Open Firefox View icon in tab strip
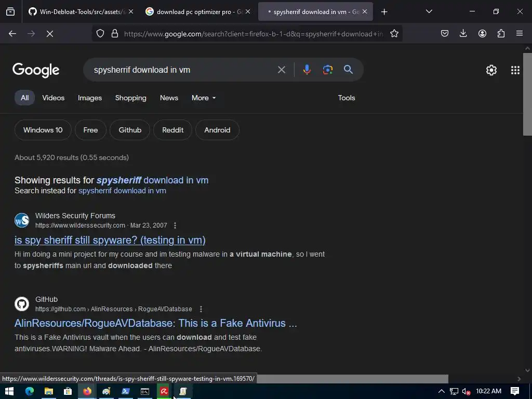The image size is (532, 399). point(10,11)
